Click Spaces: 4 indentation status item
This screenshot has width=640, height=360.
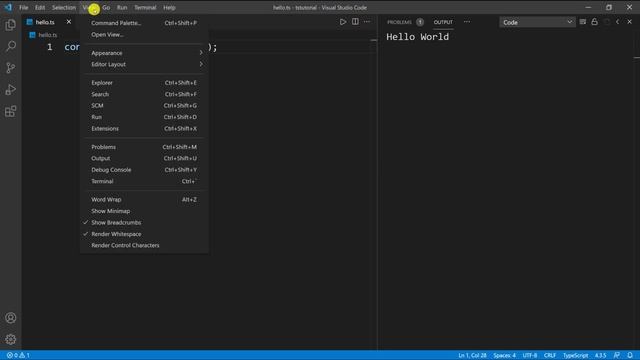(x=504, y=356)
